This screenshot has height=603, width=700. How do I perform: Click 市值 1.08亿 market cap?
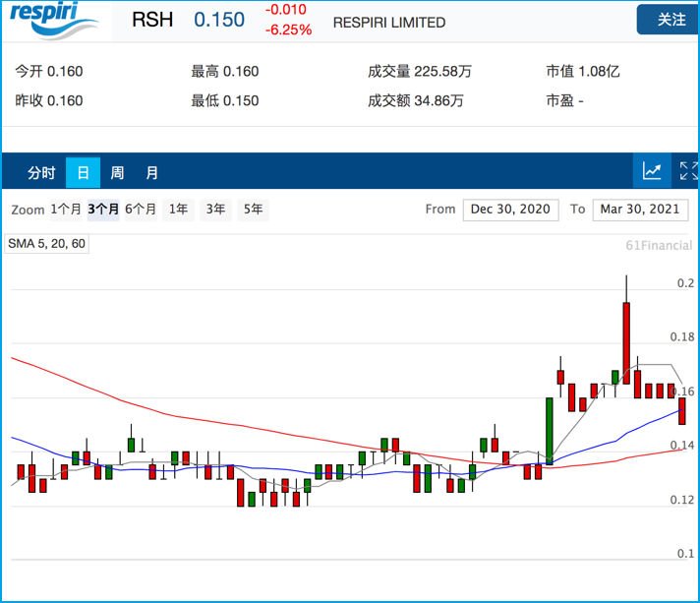[583, 71]
